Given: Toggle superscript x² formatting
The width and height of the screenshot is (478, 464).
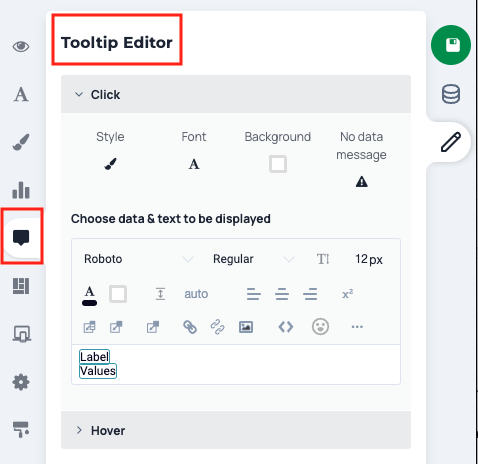Looking at the screenshot, I should tap(347, 294).
